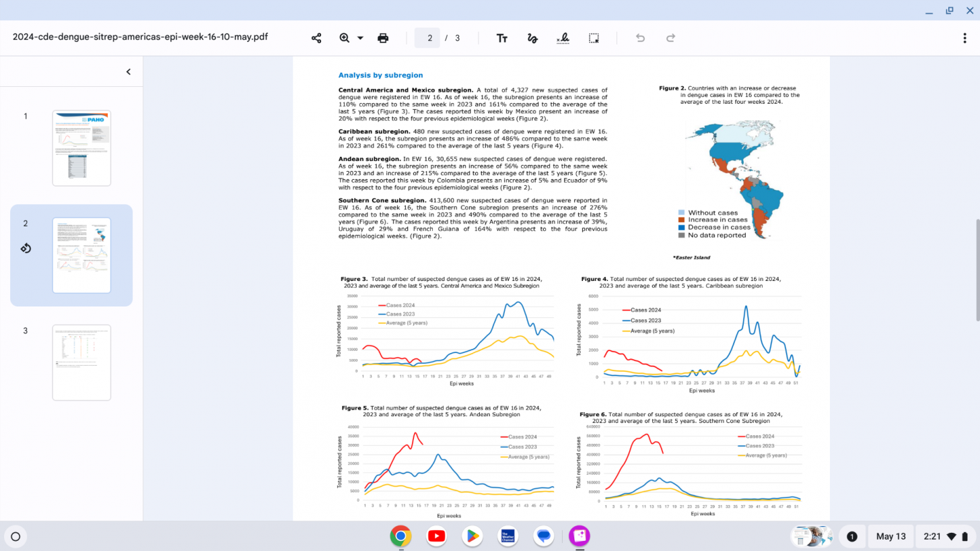
Task: Collapse the thumbnail sidebar panel
Action: pos(129,72)
